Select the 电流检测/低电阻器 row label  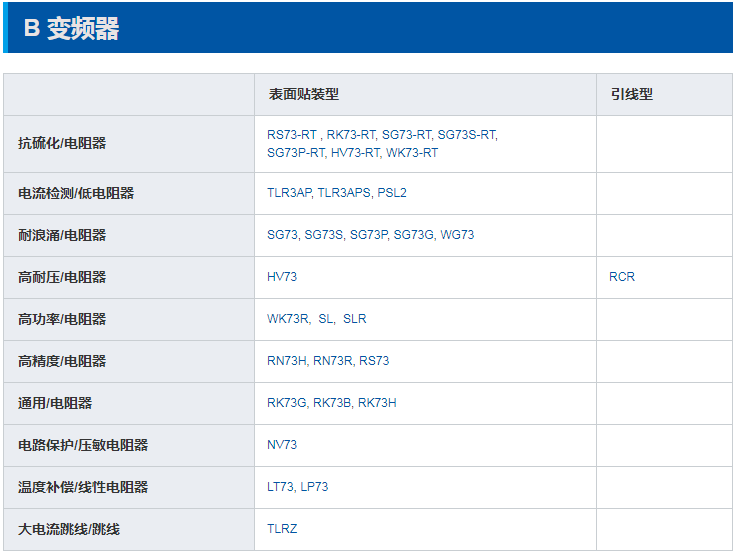76,193
